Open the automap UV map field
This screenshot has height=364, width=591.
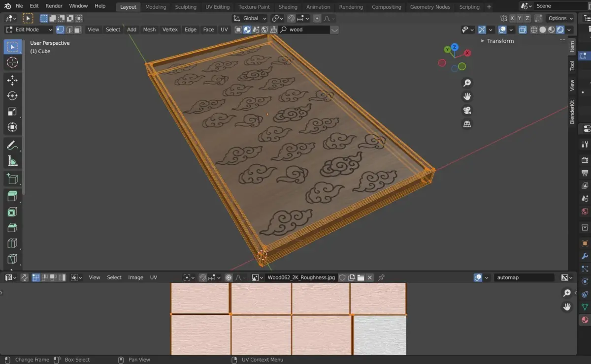tap(524, 277)
